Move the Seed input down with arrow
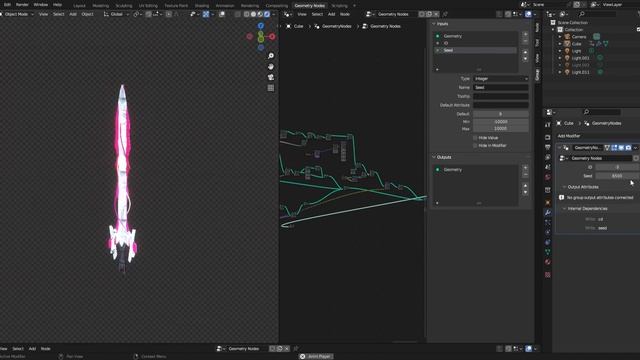Viewport: 640px width, 360px height. pyautogui.click(x=525, y=59)
